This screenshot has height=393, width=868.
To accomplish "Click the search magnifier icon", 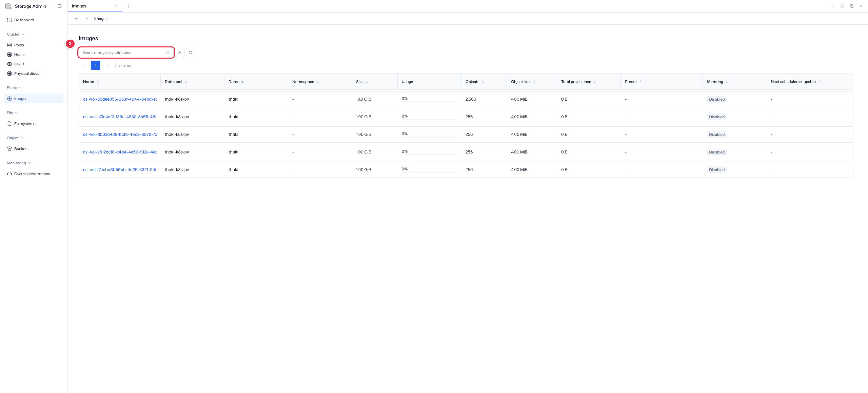I will [168, 53].
